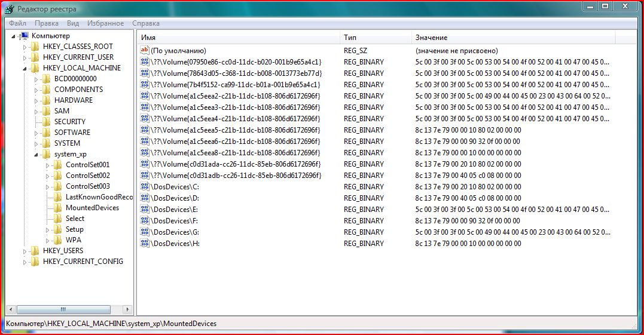
Task: Open the Справка menu
Action: [x=145, y=23]
